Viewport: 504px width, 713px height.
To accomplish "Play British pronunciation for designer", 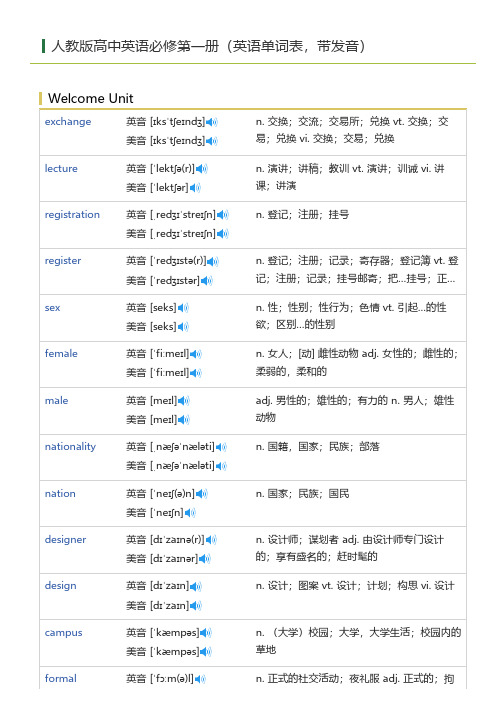I will 212,540.
